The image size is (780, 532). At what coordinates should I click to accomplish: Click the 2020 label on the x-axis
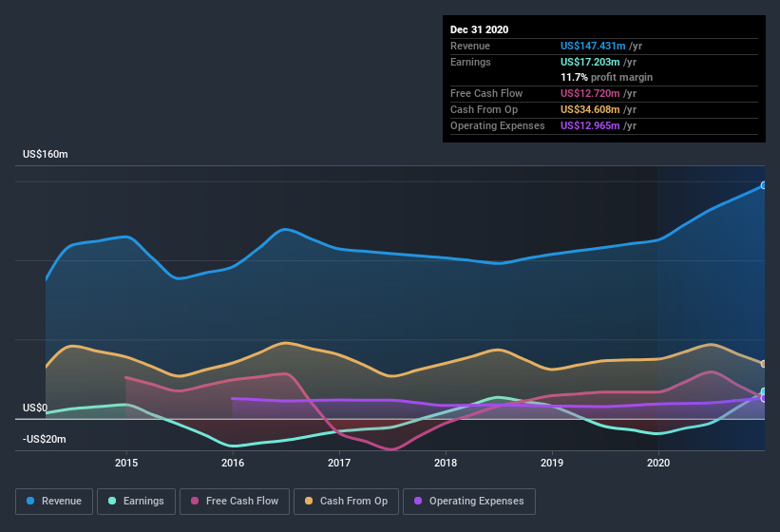pos(658,463)
